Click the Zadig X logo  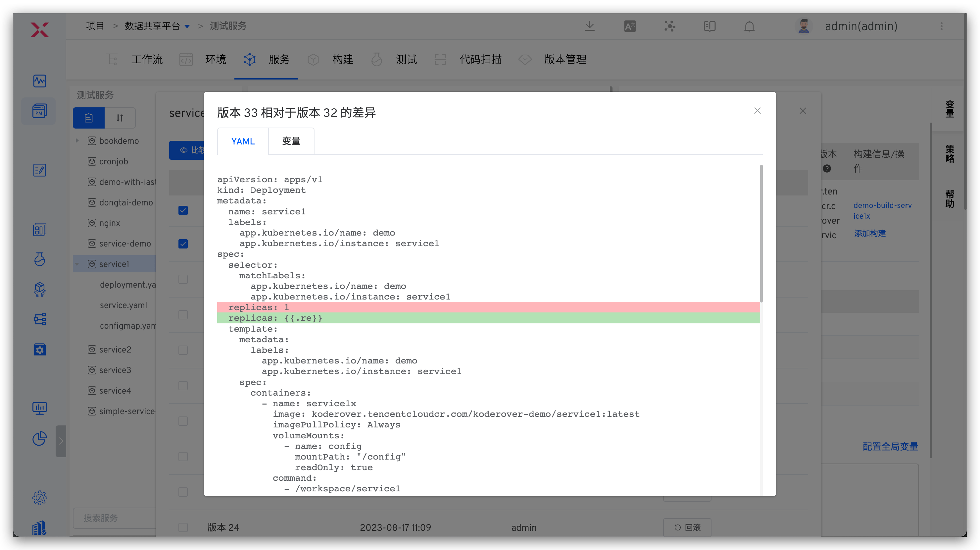click(40, 30)
